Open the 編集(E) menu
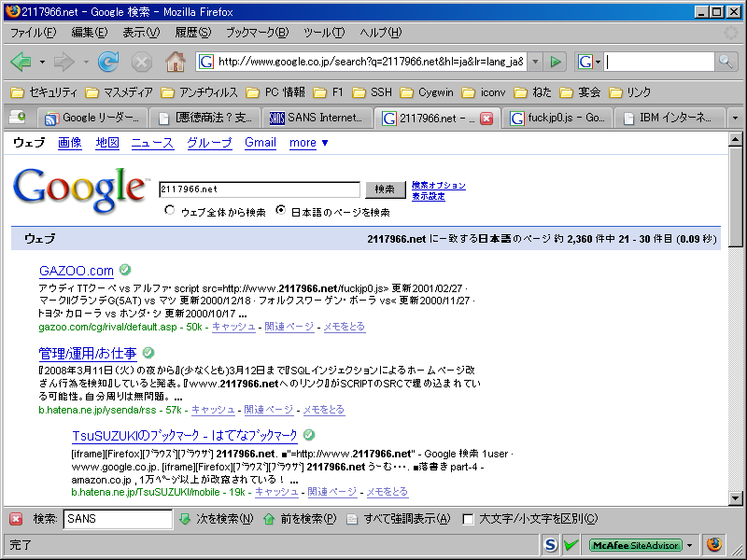Viewport: 747px width, 560px height. (x=89, y=33)
